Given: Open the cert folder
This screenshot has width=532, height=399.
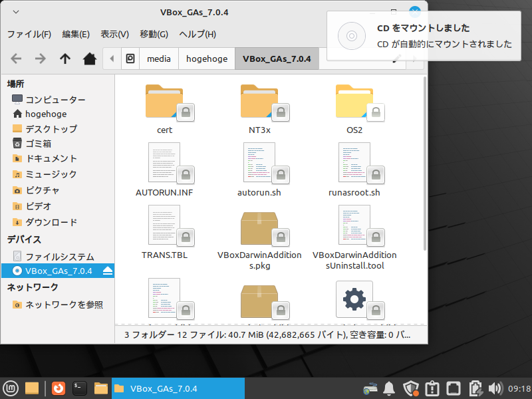Looking at the screenshot, I should [165, 109].
